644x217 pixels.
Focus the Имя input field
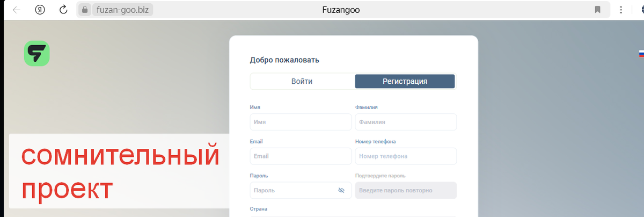[x=301, y=122]
